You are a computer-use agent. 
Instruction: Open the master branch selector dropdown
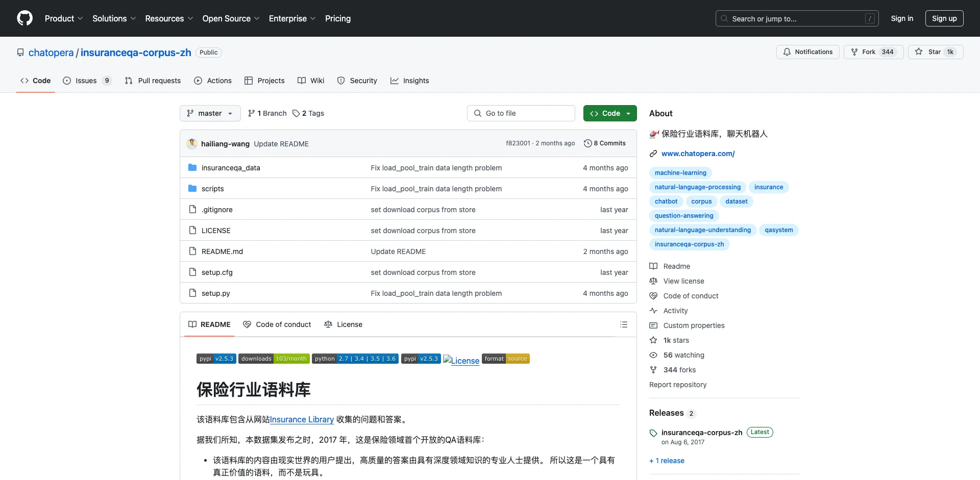210,113
